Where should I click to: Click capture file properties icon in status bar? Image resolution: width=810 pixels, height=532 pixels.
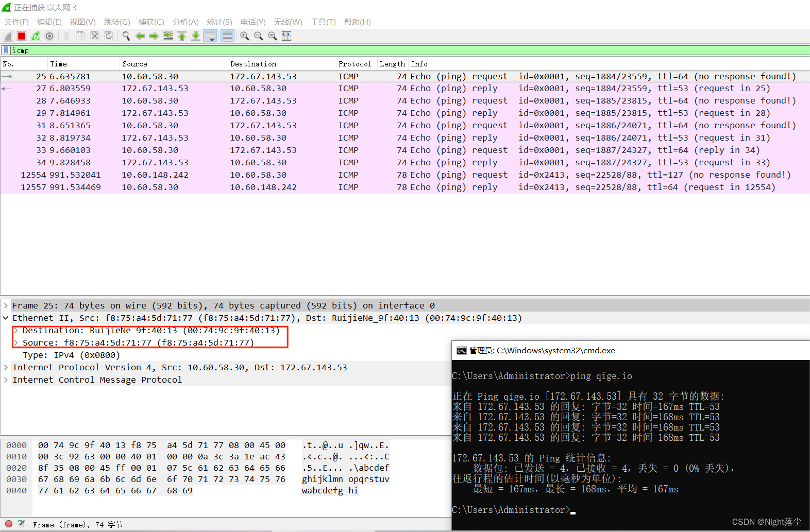pyautogui.click(x=21, y=524)
